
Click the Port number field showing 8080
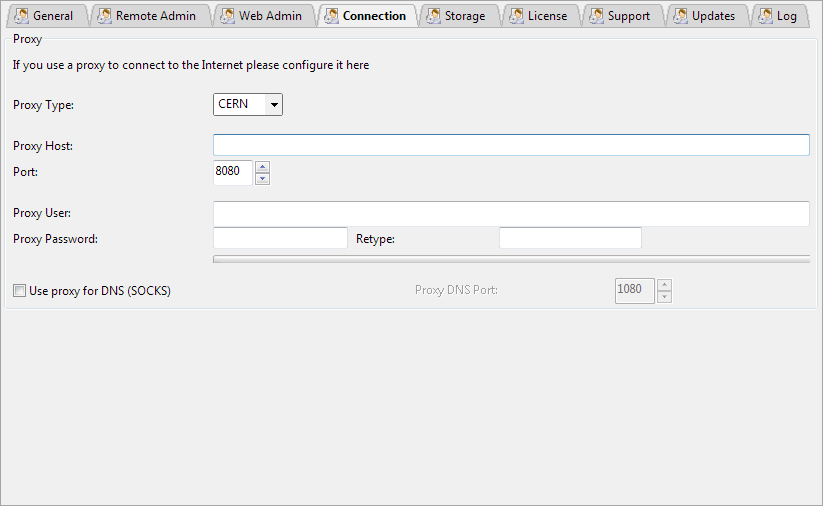click(x=232, y=172)
